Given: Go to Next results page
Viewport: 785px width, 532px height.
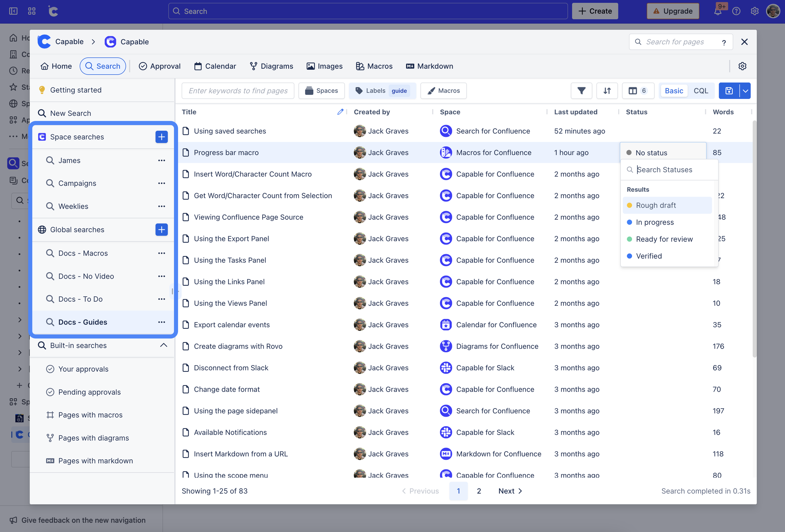Looking at the screenshot, I should click(510, 491).
